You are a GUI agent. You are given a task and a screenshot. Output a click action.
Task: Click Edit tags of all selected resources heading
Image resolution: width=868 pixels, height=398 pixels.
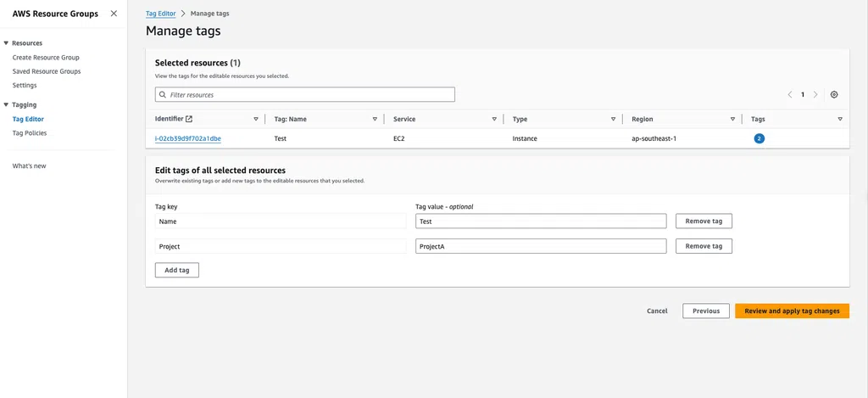pyautogui.click(x=220, y=171)
